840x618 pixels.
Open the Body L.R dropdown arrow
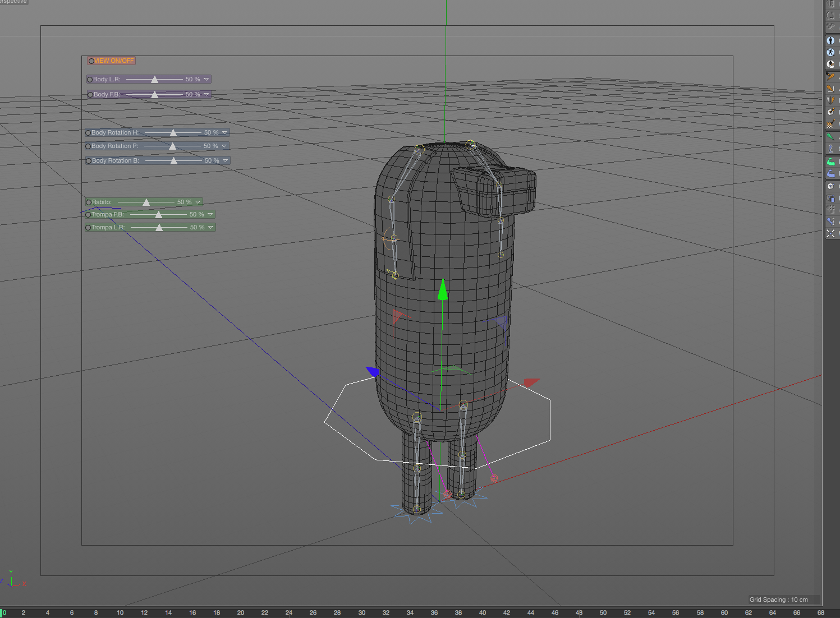[206, 80]
